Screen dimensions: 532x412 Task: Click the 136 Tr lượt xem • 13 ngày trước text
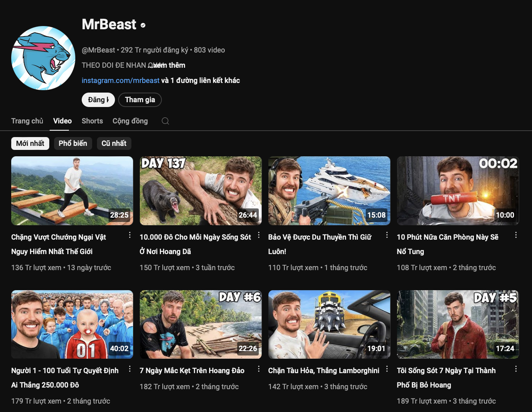[x=61, y=268]
